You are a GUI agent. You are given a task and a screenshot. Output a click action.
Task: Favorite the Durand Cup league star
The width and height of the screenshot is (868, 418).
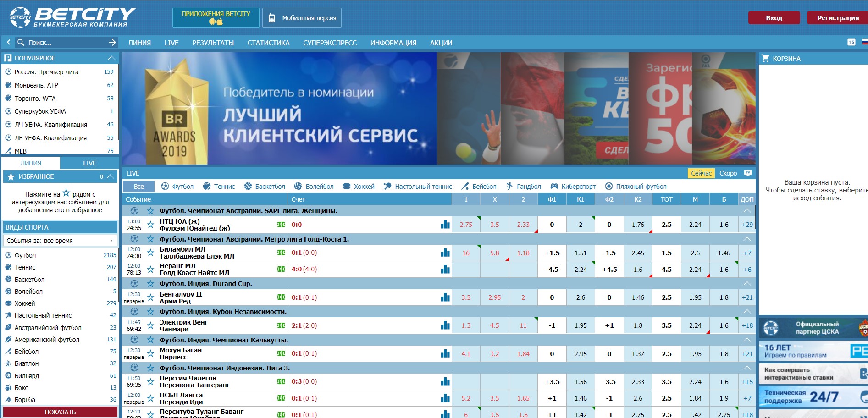tap(150, 284)
